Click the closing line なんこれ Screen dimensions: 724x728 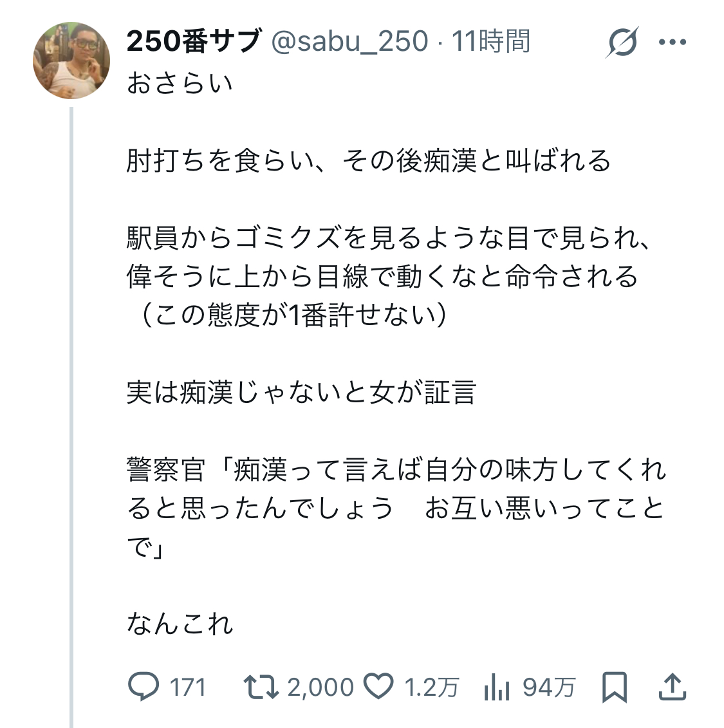click(180, 624)
